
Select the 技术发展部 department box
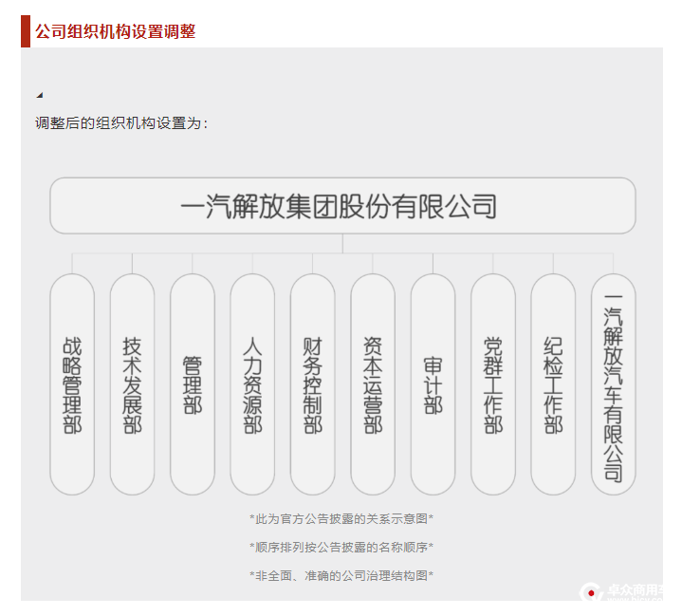coord(132,384)
